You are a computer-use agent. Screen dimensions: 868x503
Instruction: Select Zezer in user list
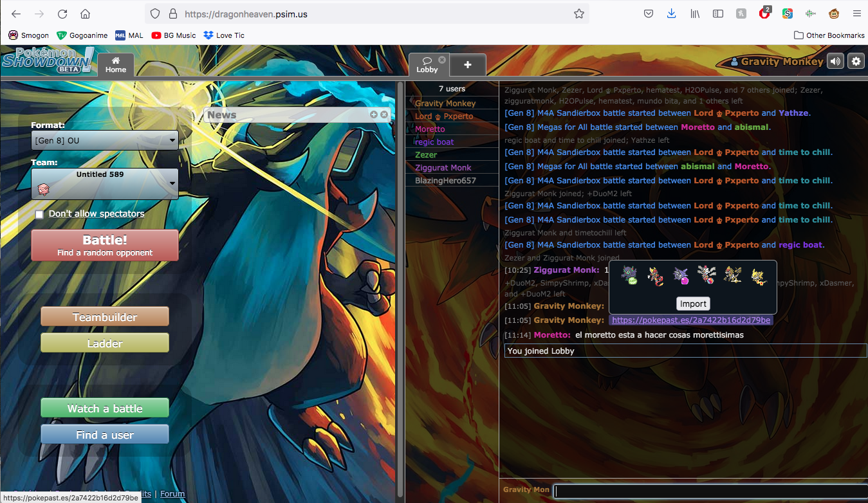452,155
